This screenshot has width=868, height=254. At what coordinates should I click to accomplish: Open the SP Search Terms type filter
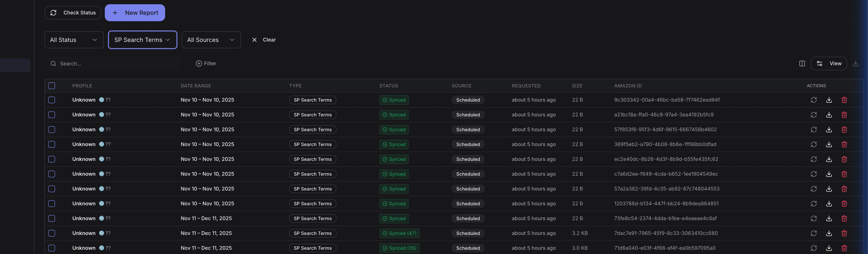tap(142, 40)
